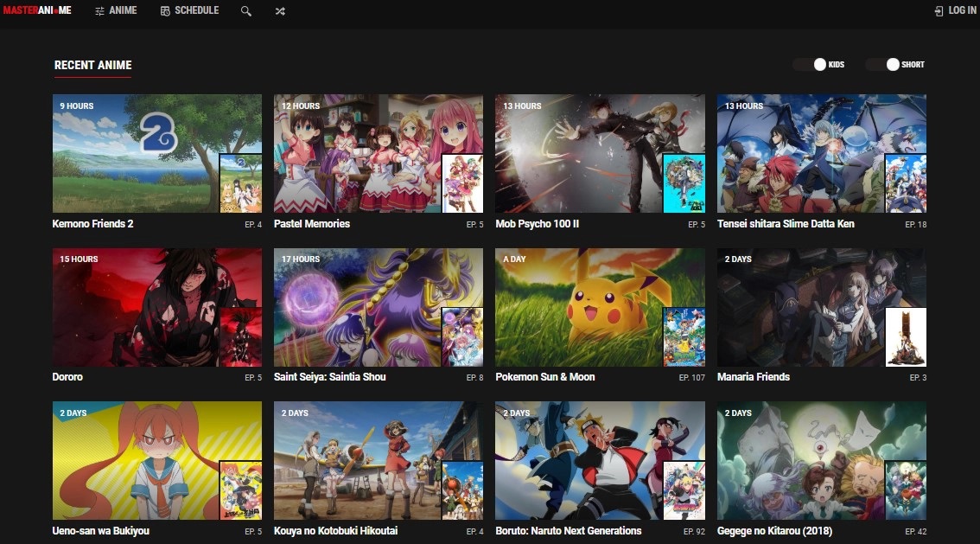Click Ueno-san wa Bukiyou title
The height and width of the screenshot is (544, 980).
[100, 530]
